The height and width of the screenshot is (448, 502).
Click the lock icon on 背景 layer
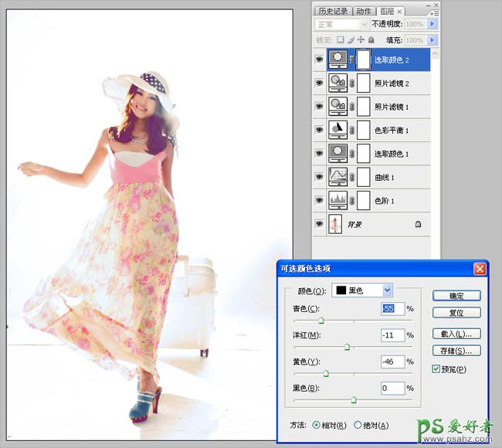point(418,224)
